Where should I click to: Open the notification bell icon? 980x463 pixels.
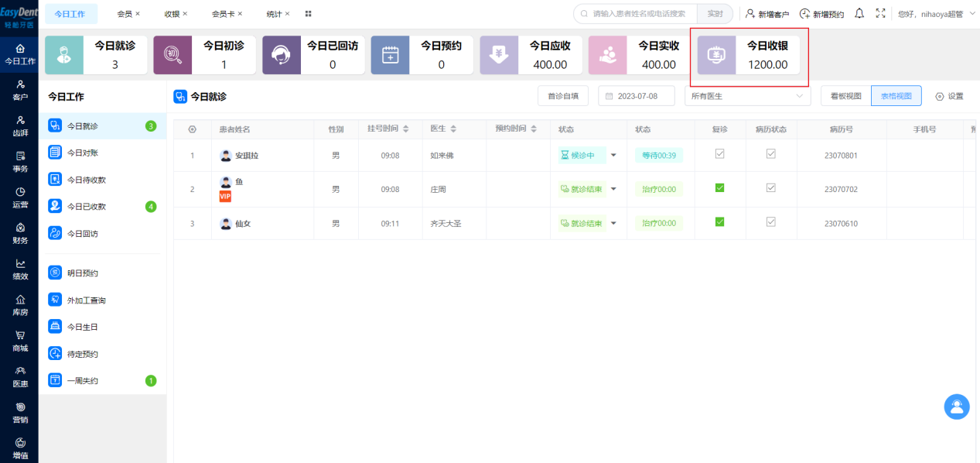(859, 13)
